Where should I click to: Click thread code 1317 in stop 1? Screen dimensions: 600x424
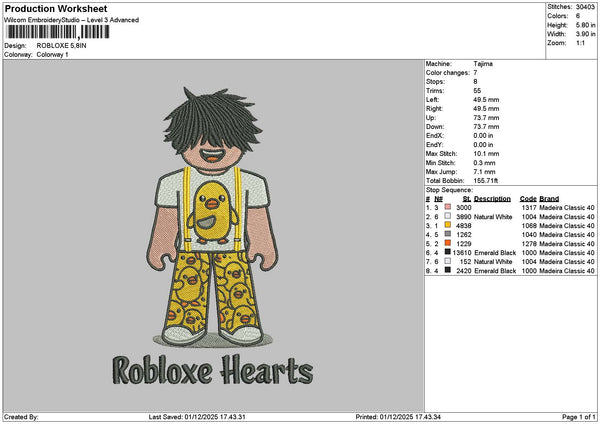point(529,208)
